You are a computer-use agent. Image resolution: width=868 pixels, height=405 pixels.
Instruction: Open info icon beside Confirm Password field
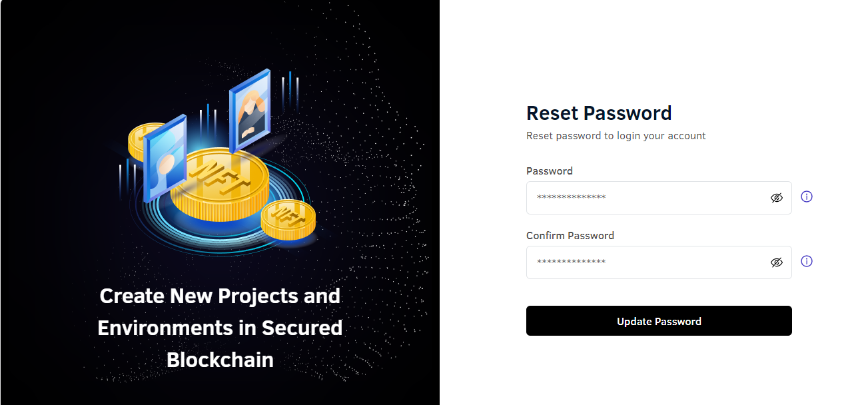click(807, 261)
